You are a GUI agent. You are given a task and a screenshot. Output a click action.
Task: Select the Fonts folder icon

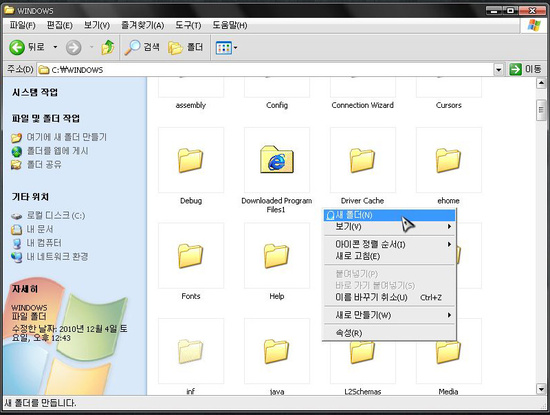point(191,255)
